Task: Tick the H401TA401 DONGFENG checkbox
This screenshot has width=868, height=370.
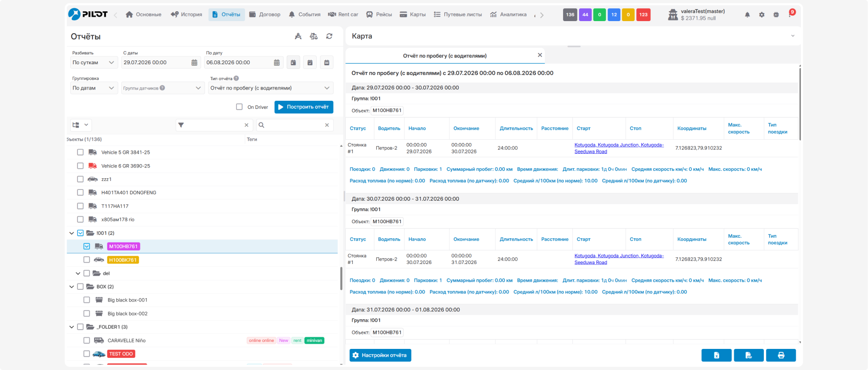Action: [x=80, y=193]
